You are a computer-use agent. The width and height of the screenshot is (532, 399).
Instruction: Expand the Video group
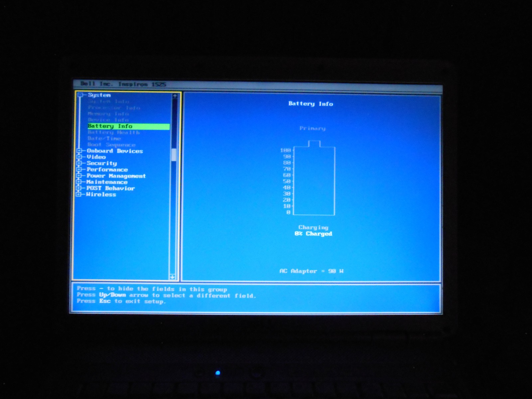[79, 157]
